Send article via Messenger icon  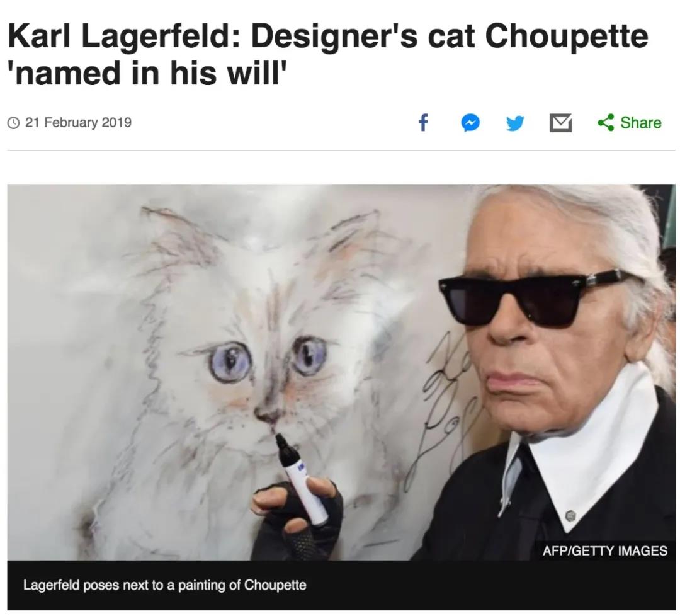tap(470, 123)
